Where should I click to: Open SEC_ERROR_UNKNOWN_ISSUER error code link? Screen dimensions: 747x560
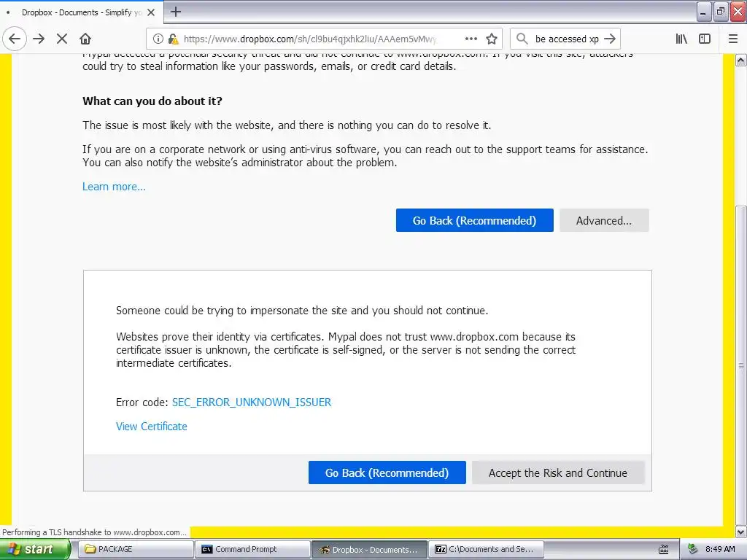pos(252,402)
